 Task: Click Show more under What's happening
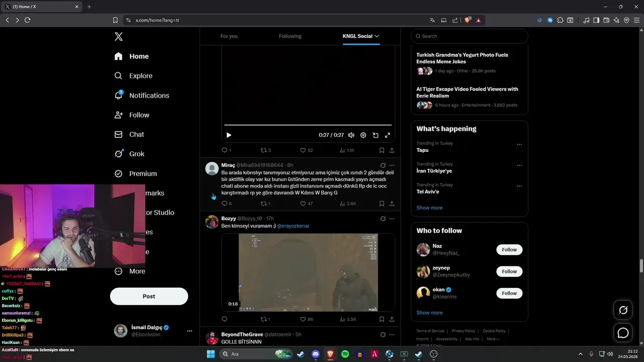tap(429, 208)
